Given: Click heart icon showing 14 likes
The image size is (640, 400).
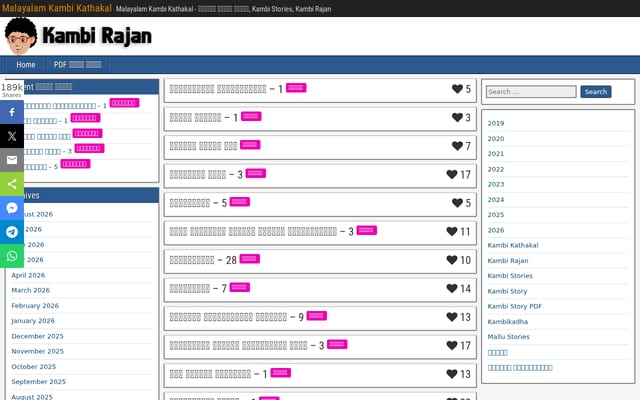Looking at the screenshot, I should pyautogui.click(x=452, y=289).
